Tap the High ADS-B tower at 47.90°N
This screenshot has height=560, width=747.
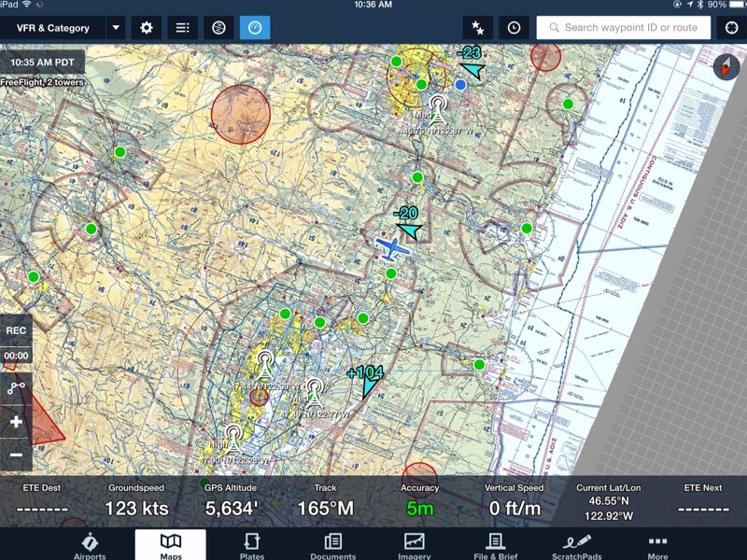click(x=233, y=439)
